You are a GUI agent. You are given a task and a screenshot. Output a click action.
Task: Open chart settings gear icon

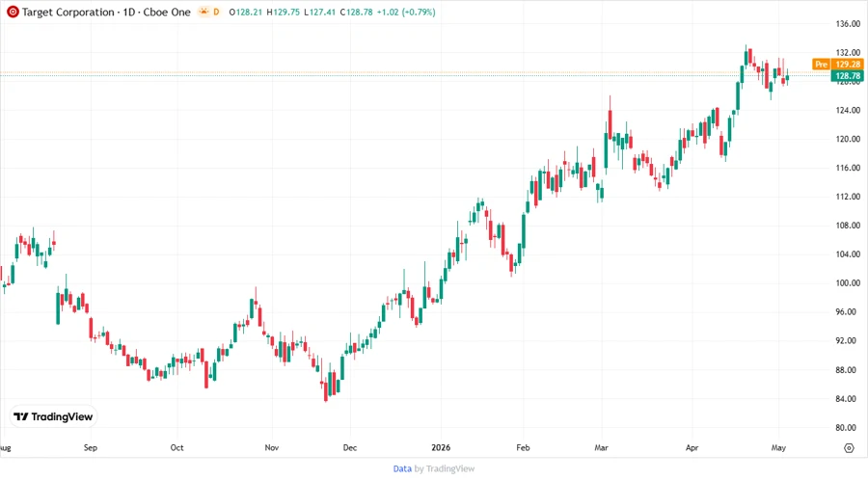coord(849,448)
